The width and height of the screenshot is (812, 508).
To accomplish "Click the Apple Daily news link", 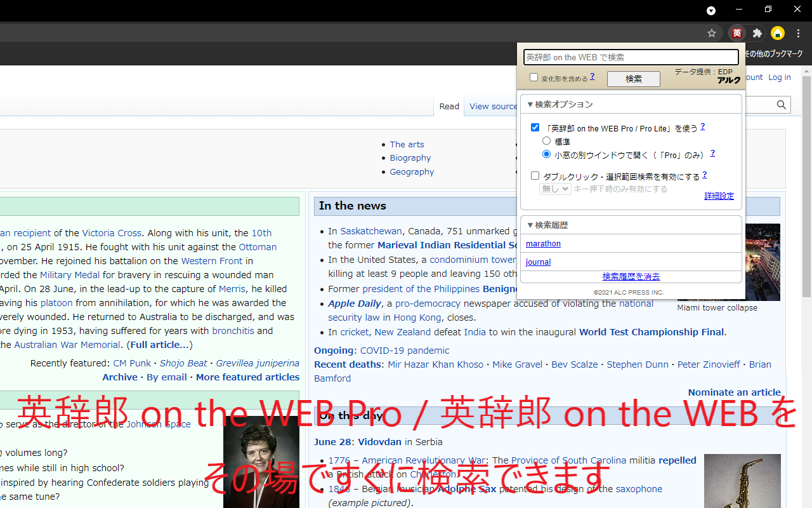I will (x=355, y=304).
